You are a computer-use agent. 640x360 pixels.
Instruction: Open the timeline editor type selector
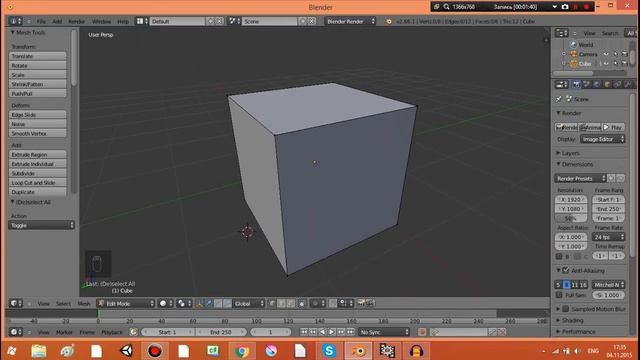click(16, 332)
